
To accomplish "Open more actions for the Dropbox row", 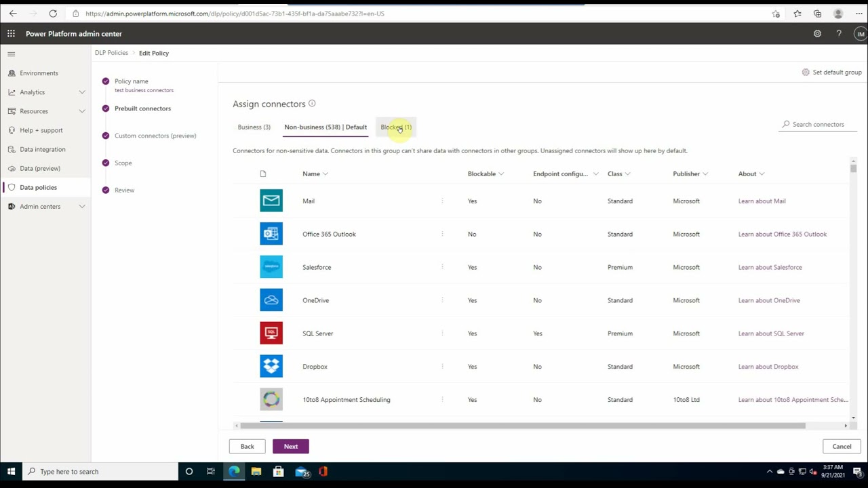I will [442, 367].
